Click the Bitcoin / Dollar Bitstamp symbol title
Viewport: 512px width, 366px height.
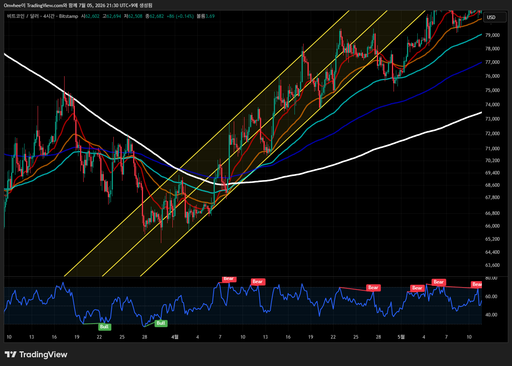(42, 16)
